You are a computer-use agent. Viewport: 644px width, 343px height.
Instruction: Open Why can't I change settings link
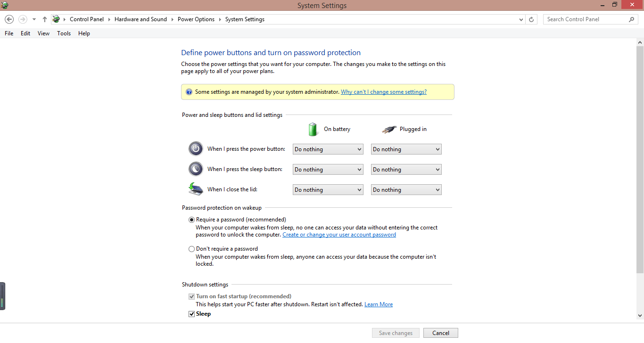[x=383, y=92]
